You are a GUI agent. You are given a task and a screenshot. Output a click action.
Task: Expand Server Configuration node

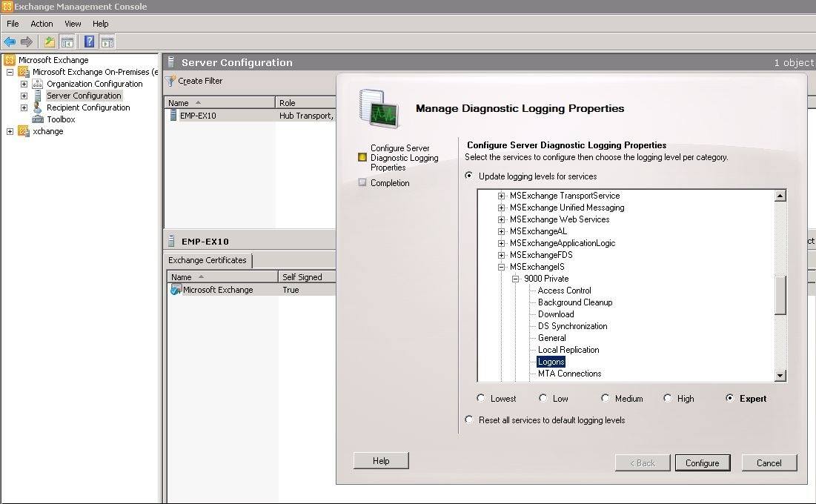24,96
